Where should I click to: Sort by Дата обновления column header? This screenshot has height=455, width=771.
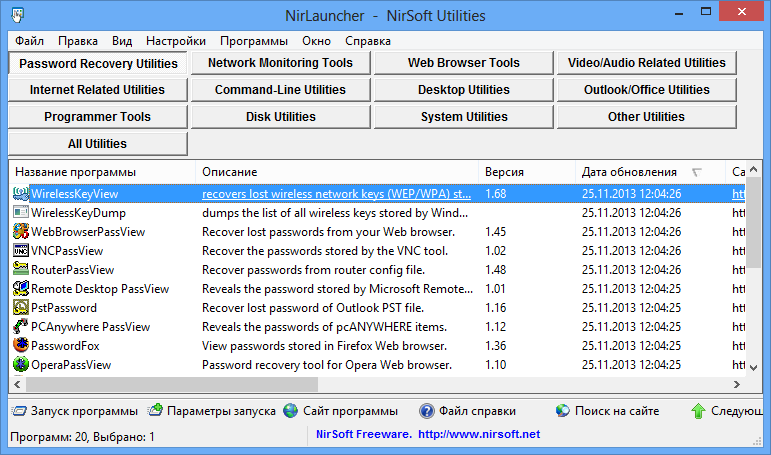[650, 172]
